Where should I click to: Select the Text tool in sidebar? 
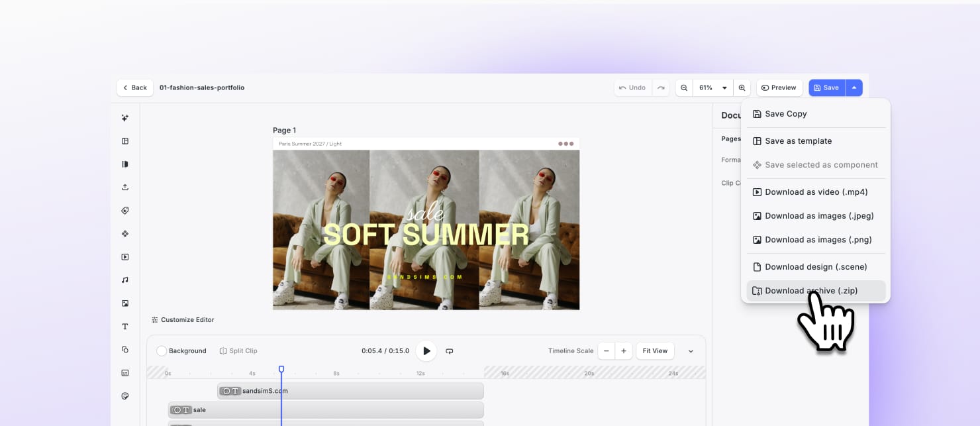(125, 327)
